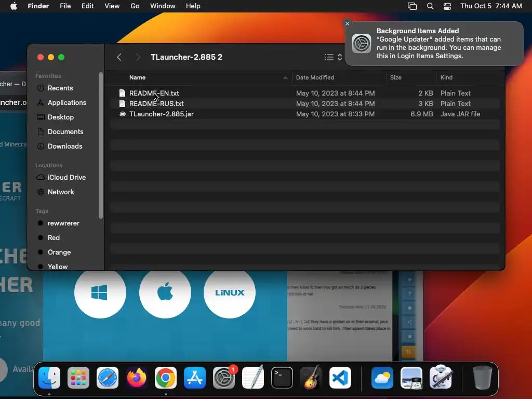Click the Background Items Added notification body
Viewport: 532px width, 399px height.
click(x=434, y=44)
